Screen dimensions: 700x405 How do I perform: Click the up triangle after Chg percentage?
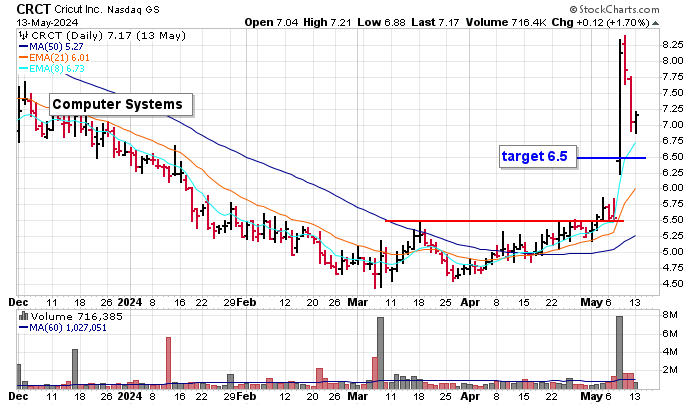pyautogui.click(x=655, y=23)
